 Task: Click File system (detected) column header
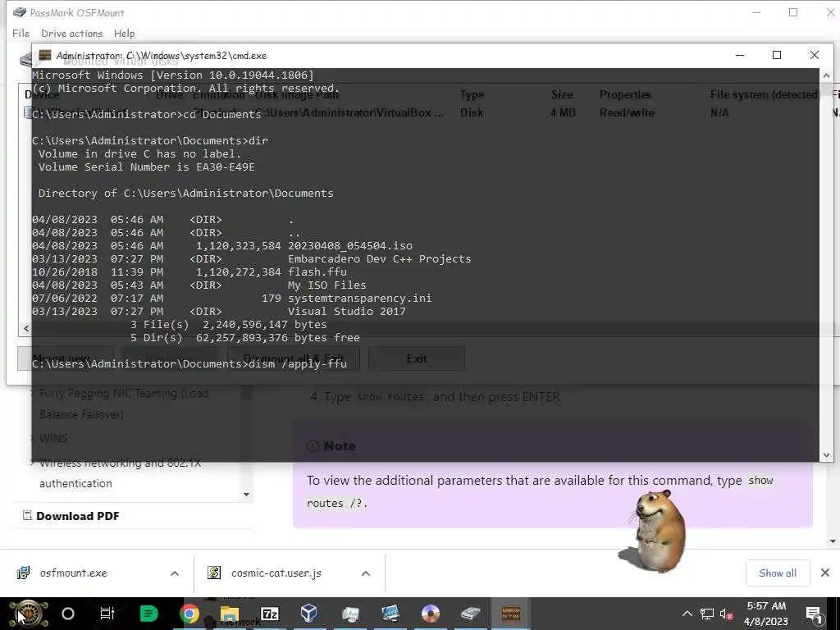(765, 94)
